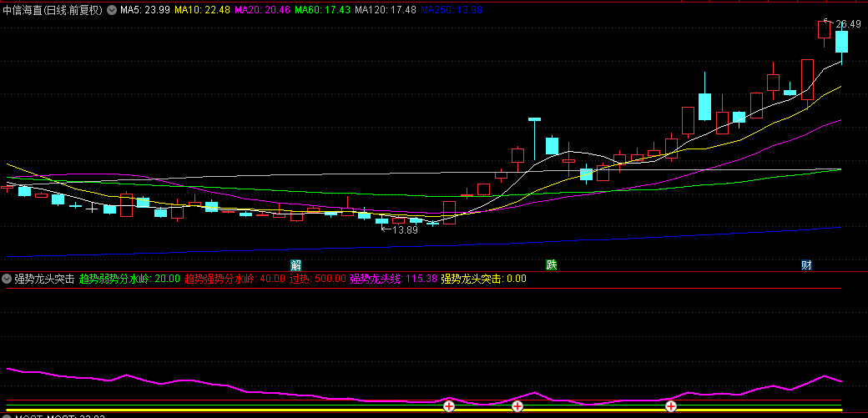Select the MA120: 17.48 label
The image size is (868, 418).
click(x=386, y=9)
